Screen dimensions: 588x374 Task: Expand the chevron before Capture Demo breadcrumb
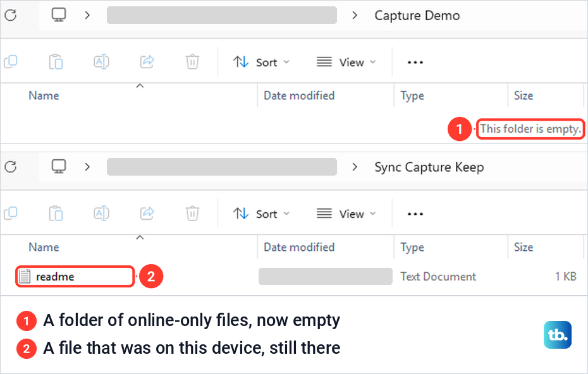tap(354, 15)
